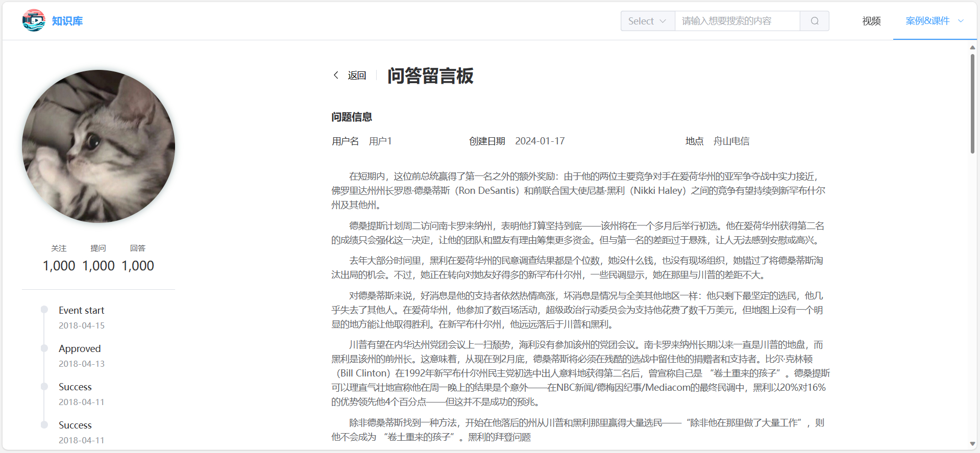
Task: Switch to the 案例&课件 tab
Action: [x=927, y=21]
